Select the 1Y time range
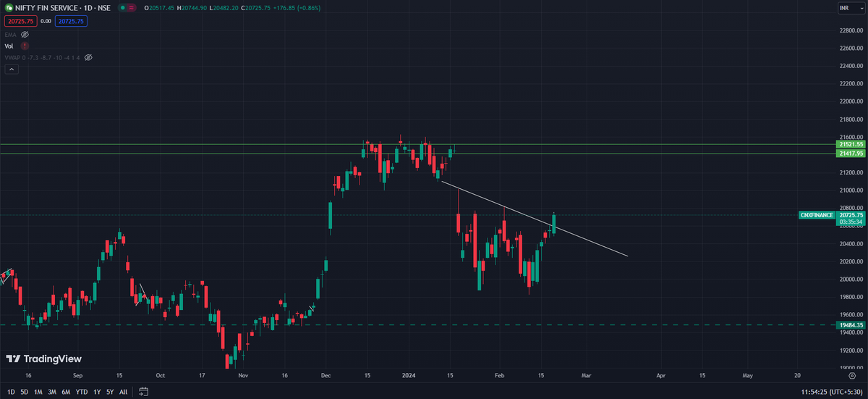The height and width of the screenshot is (399, 868). (97, 392)
